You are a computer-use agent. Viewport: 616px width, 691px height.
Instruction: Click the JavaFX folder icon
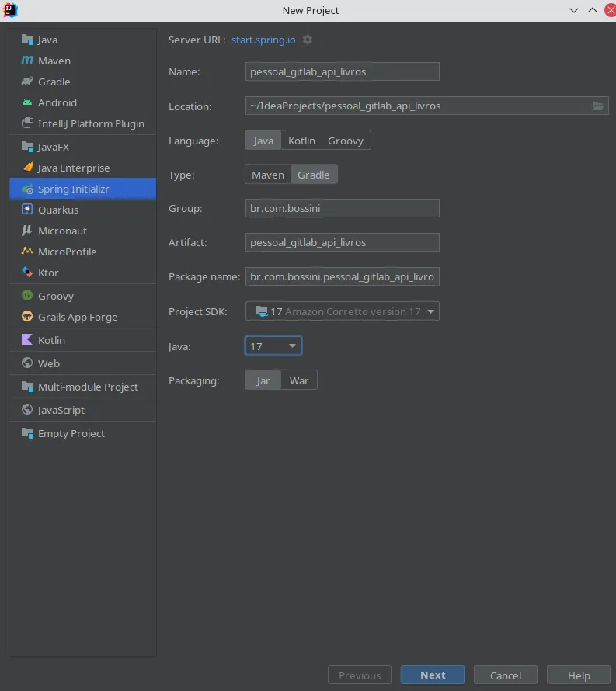point(27,147)
